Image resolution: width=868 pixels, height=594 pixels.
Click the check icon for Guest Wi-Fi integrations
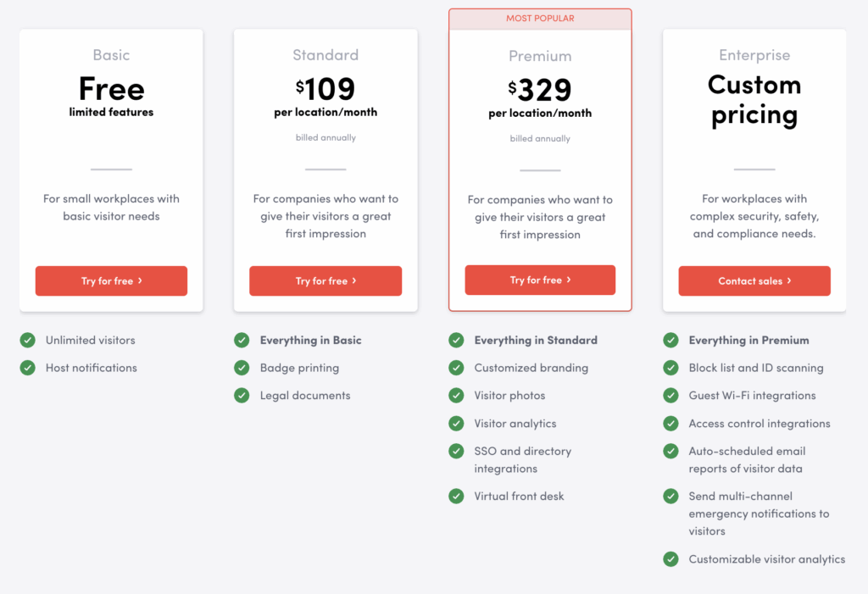click(x=671, y=396)
